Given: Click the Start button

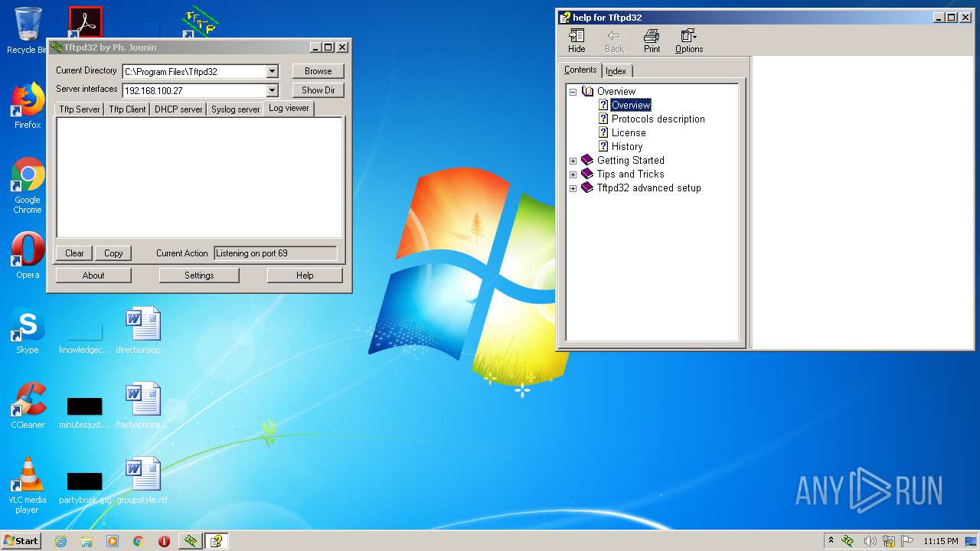Looking at the screenshot, I should pyautogui.click(x=21, y=541).
